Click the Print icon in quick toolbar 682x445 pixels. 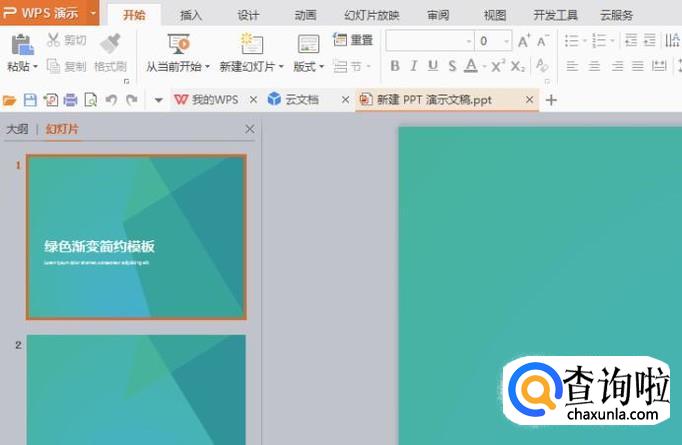(70, 100)
